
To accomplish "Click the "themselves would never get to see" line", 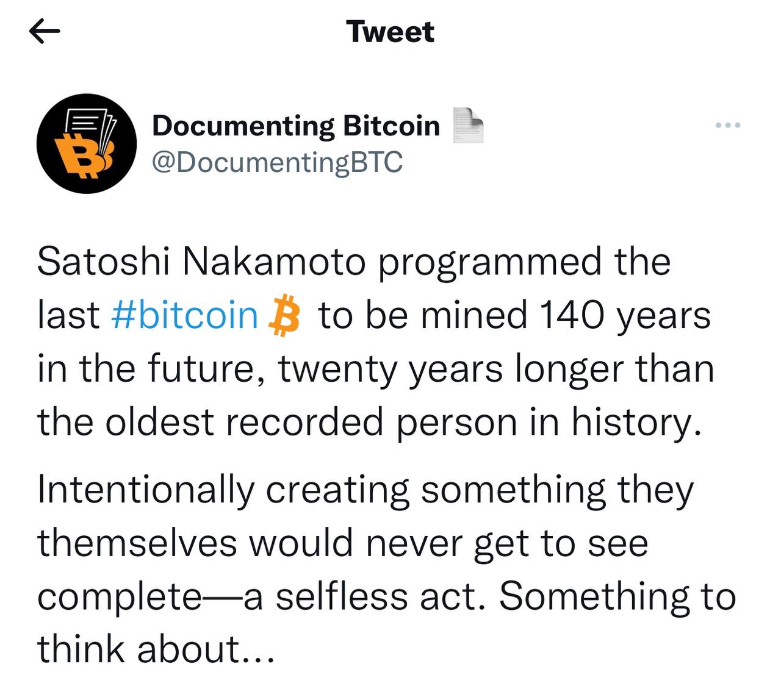I will coord(343,543).
